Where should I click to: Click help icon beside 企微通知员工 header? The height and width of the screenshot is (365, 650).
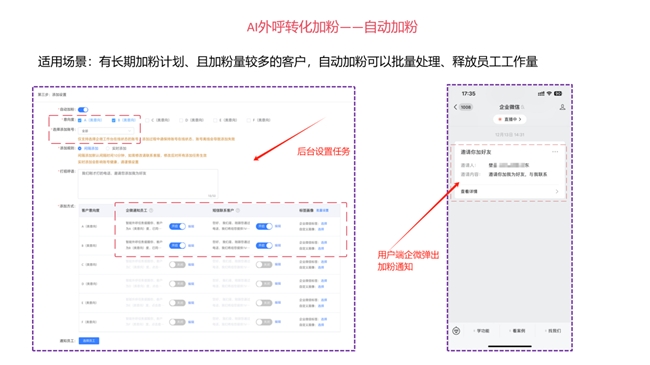pos(151,210)
